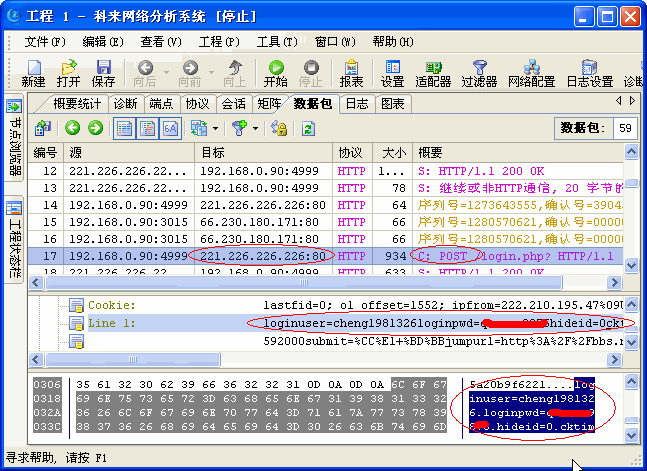Switch to the 协议 tab
The image size is (647, 471).
pos(197,103)
